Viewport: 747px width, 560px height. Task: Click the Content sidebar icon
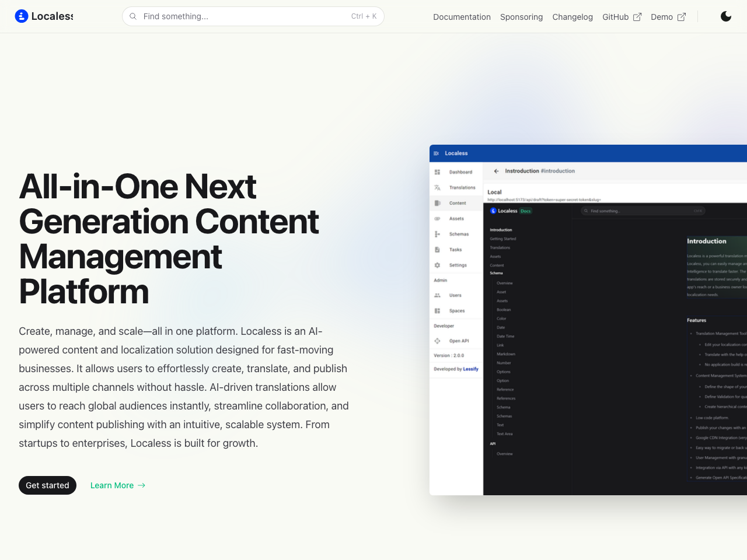click(437, 202)
